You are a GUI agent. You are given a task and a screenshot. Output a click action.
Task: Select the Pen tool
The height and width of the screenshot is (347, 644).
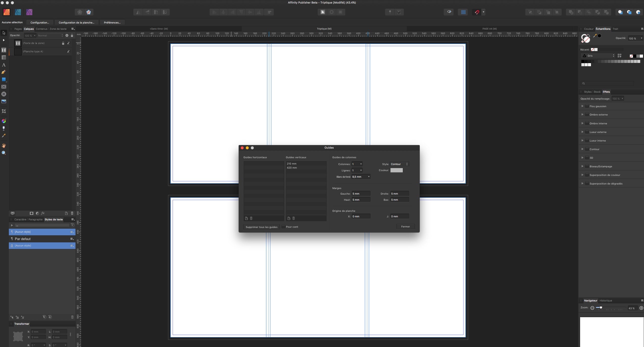(4, 72)
